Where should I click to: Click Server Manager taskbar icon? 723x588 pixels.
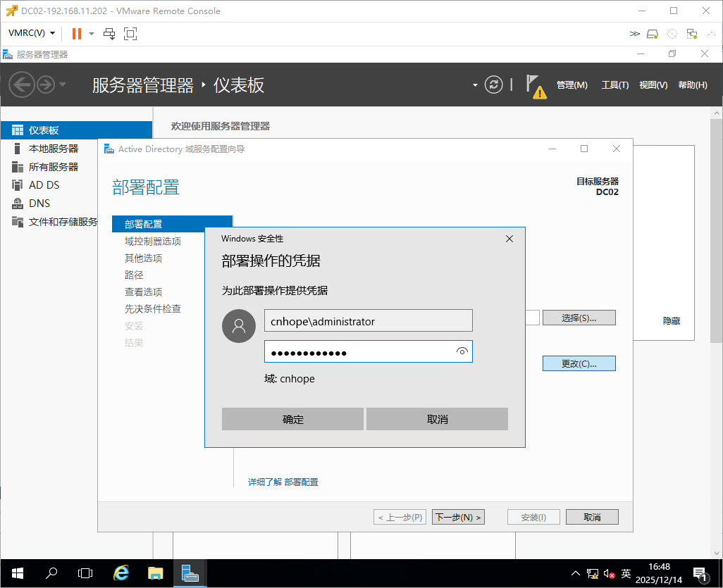(190, 574)
